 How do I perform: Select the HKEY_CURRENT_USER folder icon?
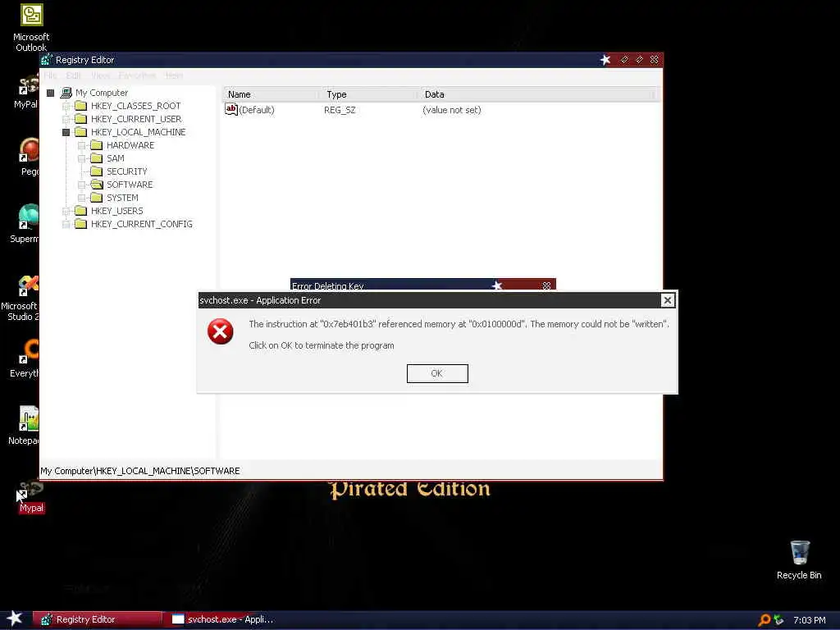tap(81, 119)
